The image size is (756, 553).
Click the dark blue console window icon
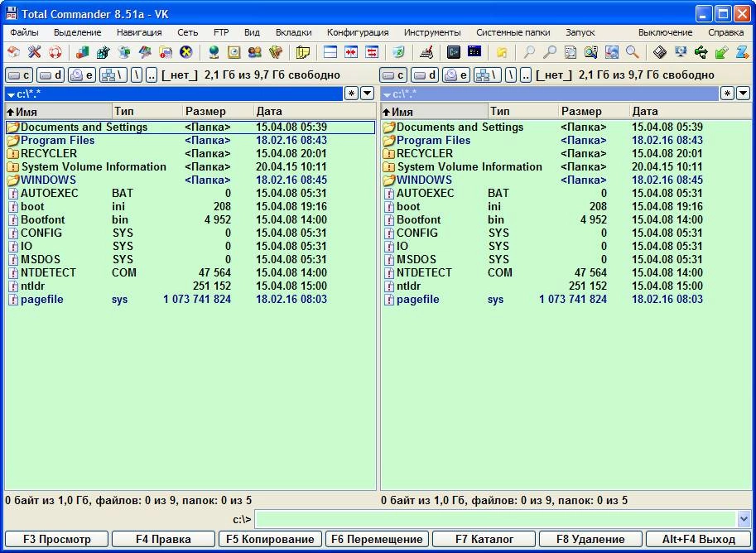474,51
